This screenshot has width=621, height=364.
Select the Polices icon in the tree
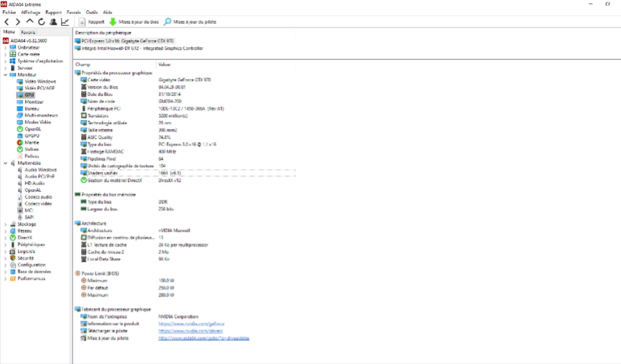(20, 156)
